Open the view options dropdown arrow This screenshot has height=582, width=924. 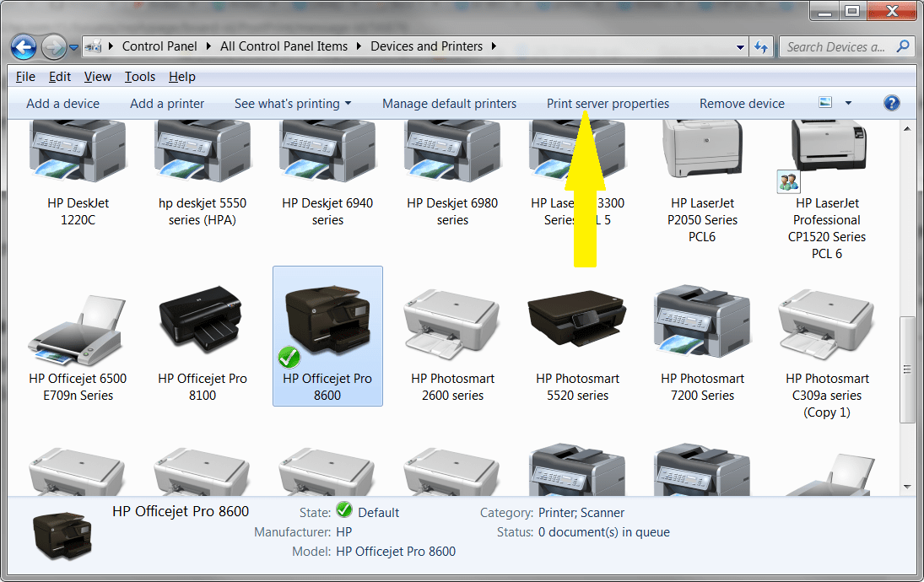[848, 103]
